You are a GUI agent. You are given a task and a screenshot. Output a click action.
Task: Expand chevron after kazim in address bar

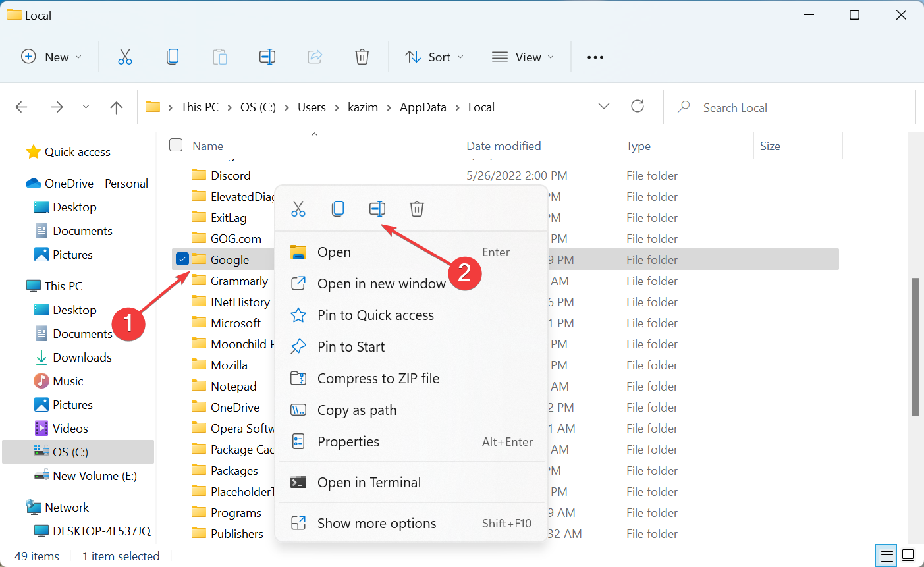coord(389,107)
